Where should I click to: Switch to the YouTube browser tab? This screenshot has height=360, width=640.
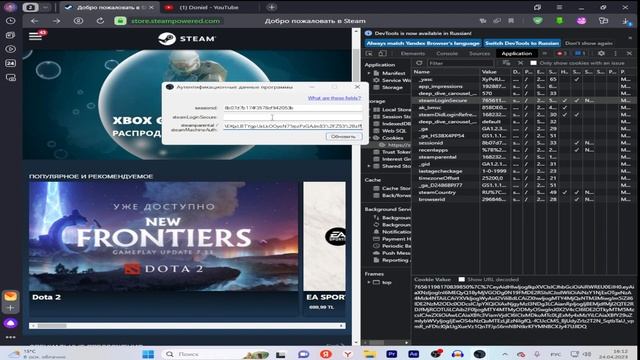pos(209,7)
